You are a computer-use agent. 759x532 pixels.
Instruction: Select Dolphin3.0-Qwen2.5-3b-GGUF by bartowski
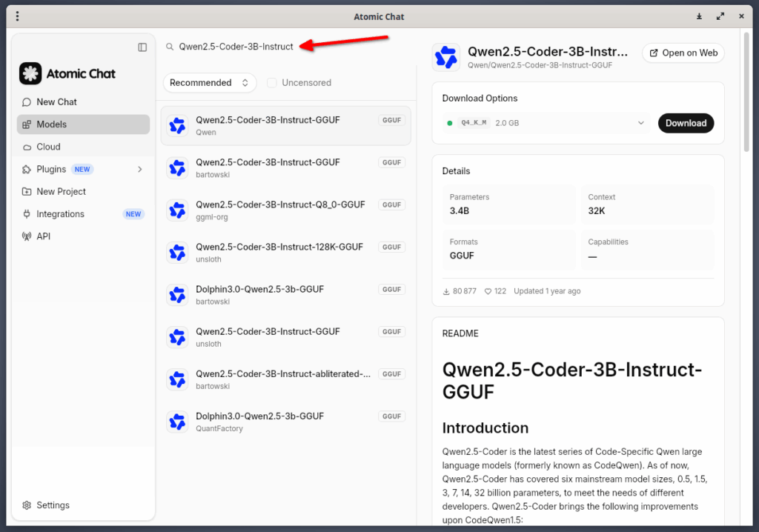click(285, 295)
